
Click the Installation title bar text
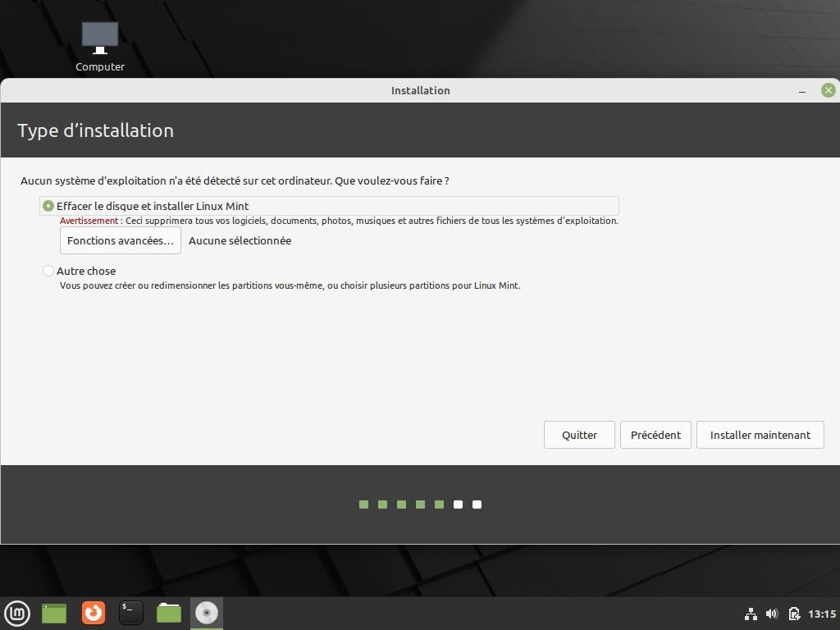click(421, 90)
